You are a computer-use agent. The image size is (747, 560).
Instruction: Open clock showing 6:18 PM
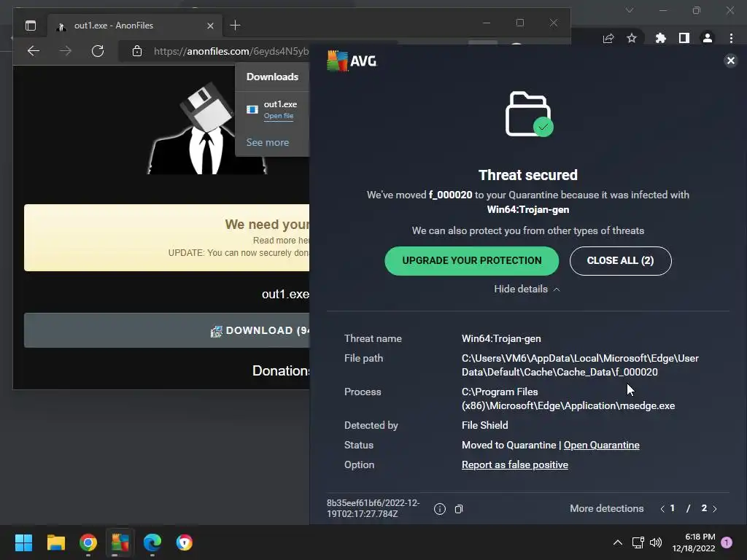[694, 542]
